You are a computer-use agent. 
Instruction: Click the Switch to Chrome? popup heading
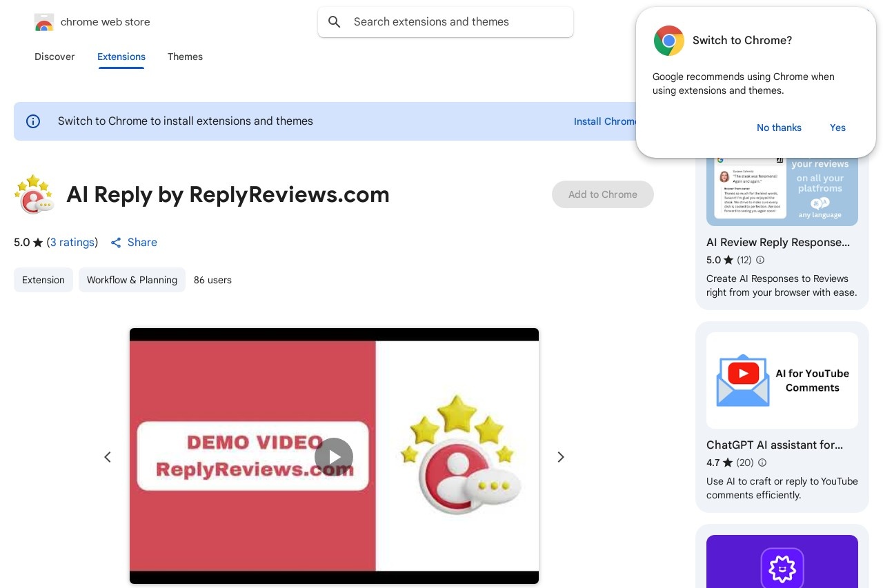coord(742,41)
